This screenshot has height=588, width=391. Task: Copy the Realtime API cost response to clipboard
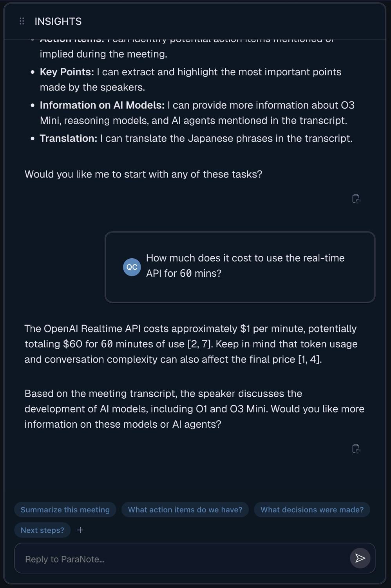click(356, 448)
